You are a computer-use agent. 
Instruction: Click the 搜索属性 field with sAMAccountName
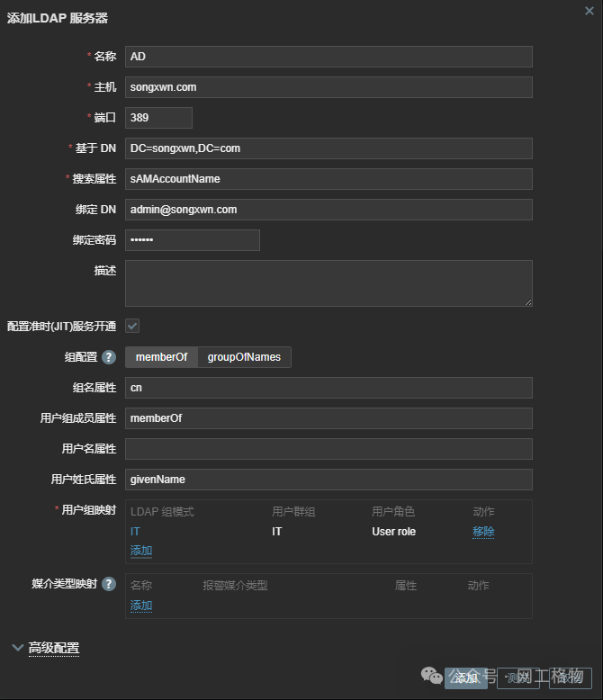(x=328, y=179)
